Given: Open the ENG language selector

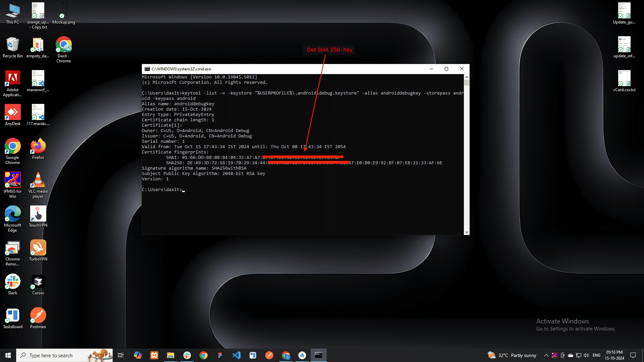Looking at the screenshot, I should [x=596, y=355].
